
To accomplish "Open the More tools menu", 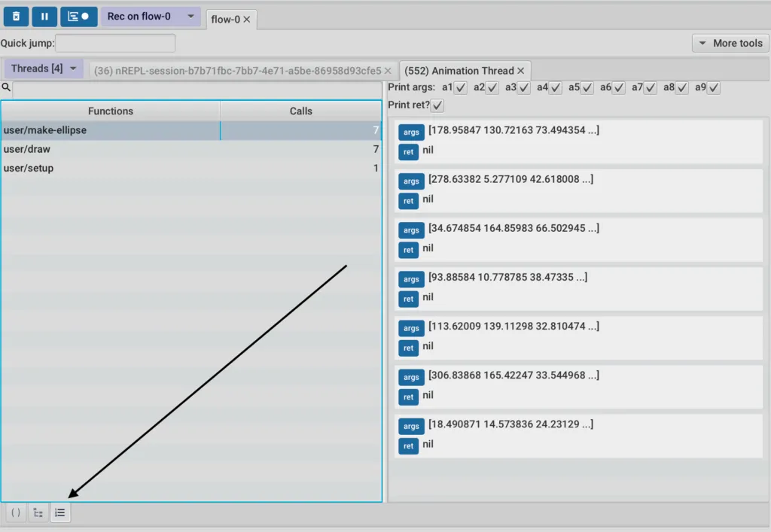I will pos(730,43).
